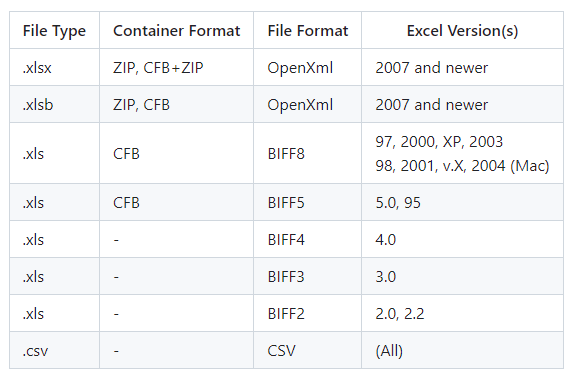This screenshot has width=572, height=379.
Task: Click the 98, 2001, v.X, 2004 (Mac) text
Action: point(462,166)
